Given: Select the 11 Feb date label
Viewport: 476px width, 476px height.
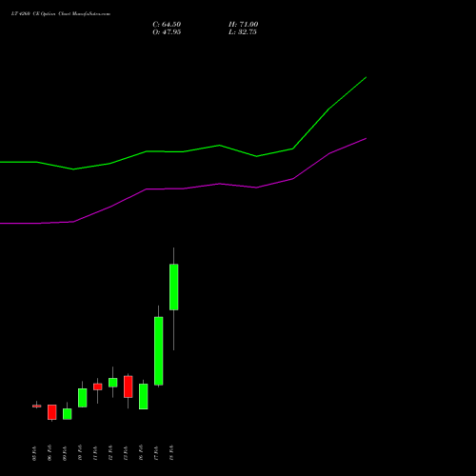Looking at the screenshot, I should (95, 453).
